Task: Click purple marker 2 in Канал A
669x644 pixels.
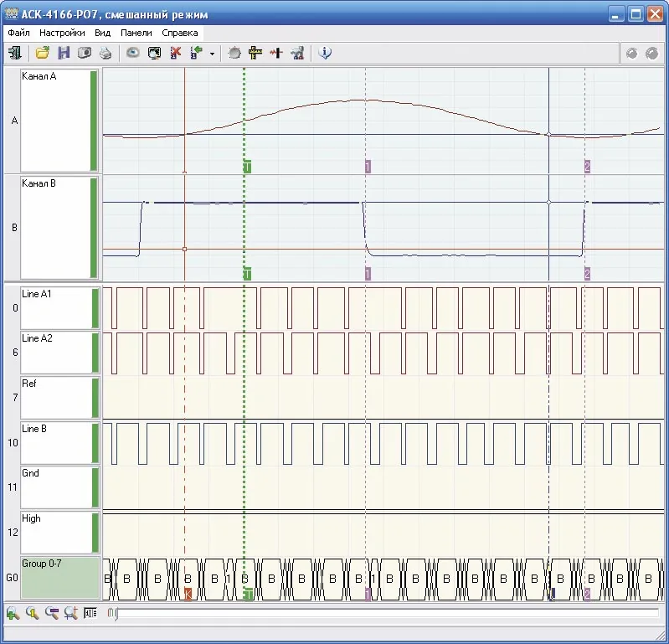Action: (x=588, y=167)
